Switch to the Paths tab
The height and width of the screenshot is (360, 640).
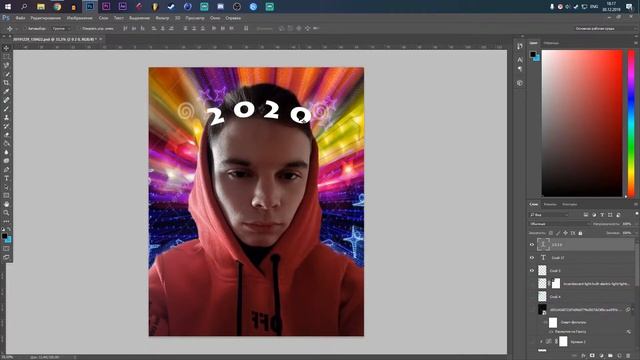click(x=570, y=204)
